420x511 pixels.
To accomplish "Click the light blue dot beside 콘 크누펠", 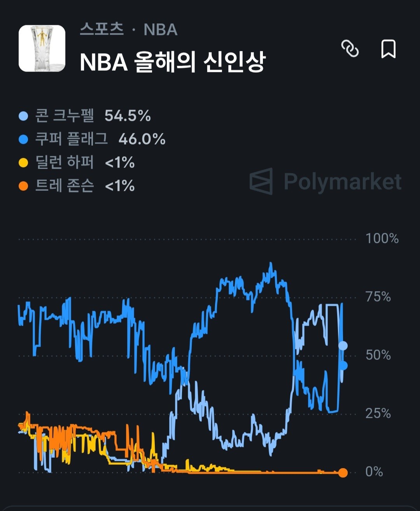I will (24, 116).
